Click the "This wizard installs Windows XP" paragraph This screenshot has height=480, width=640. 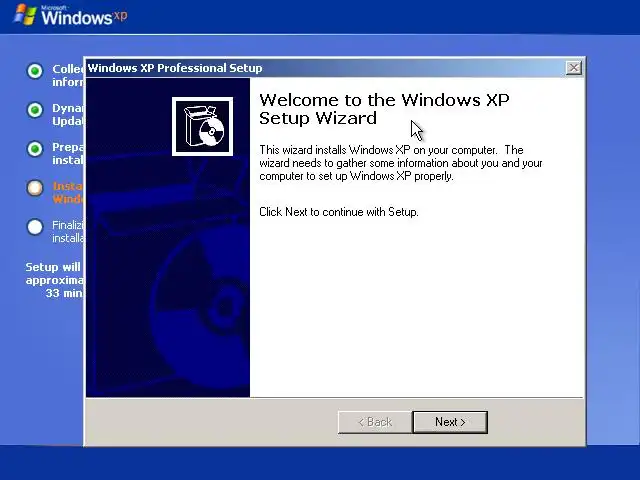[401, 163]
